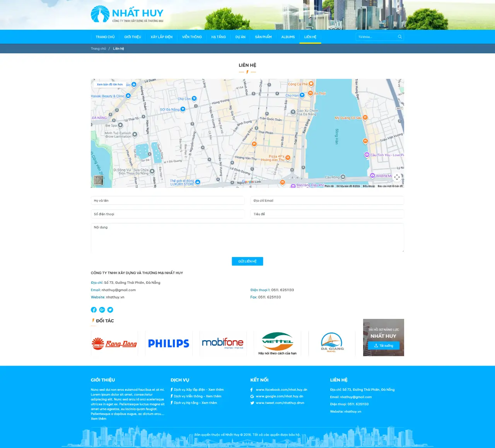
Task: Click the Nhất Huy logo
Action: click(127, 15)
